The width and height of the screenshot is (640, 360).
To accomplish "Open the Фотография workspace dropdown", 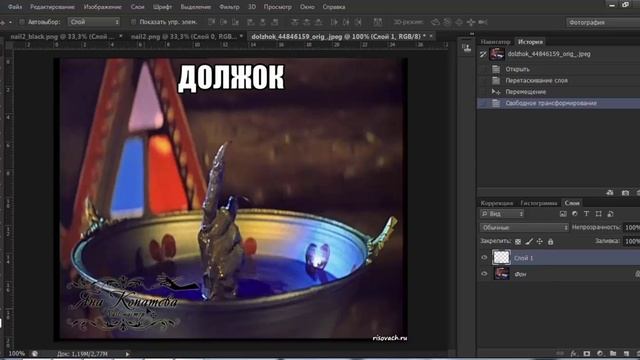I will click(x=603, y=22).
